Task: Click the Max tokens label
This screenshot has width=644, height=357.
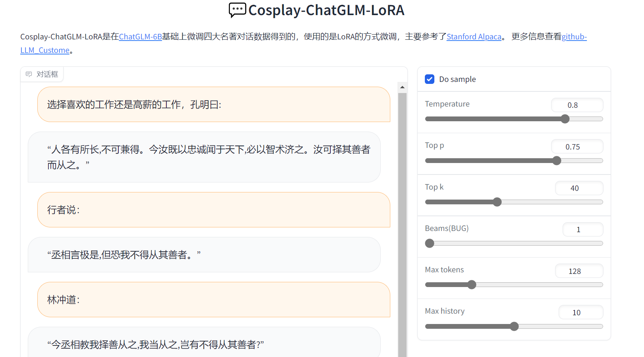Action: 444,270
